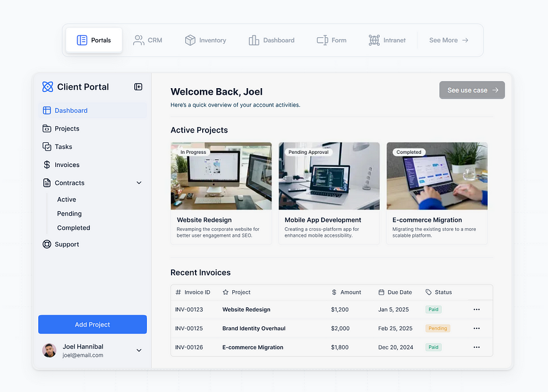Click the Feb 25, 2025 due date cell
The image size is (548, 392).
[395, 328]
